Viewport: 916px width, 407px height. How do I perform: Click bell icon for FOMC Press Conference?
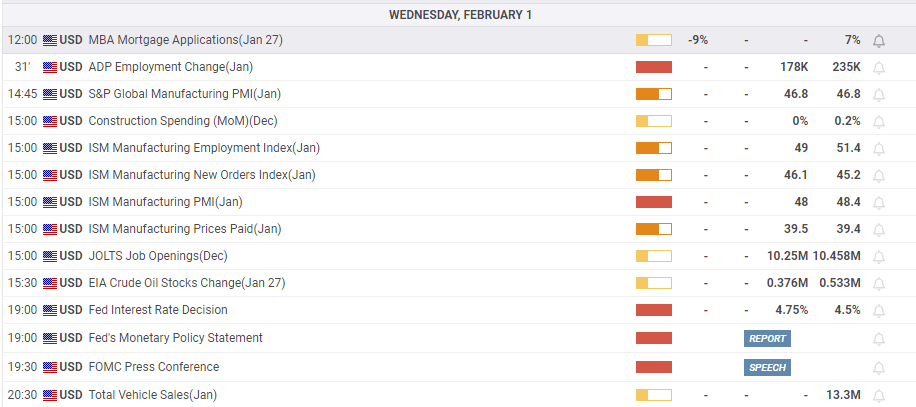pos(879,367)
